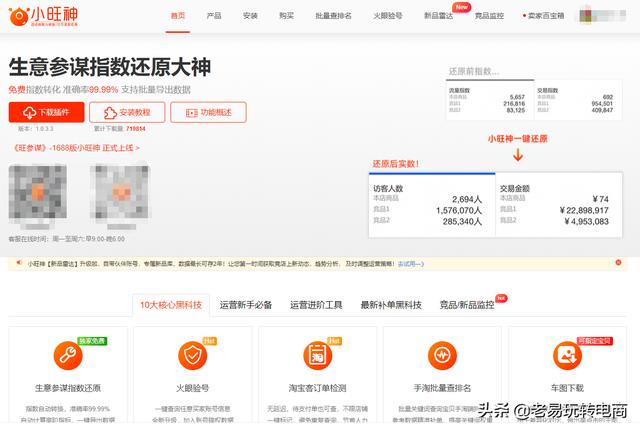Go to the 首页 nav item
The image size is (640, 431).
(x=178, y=16)
